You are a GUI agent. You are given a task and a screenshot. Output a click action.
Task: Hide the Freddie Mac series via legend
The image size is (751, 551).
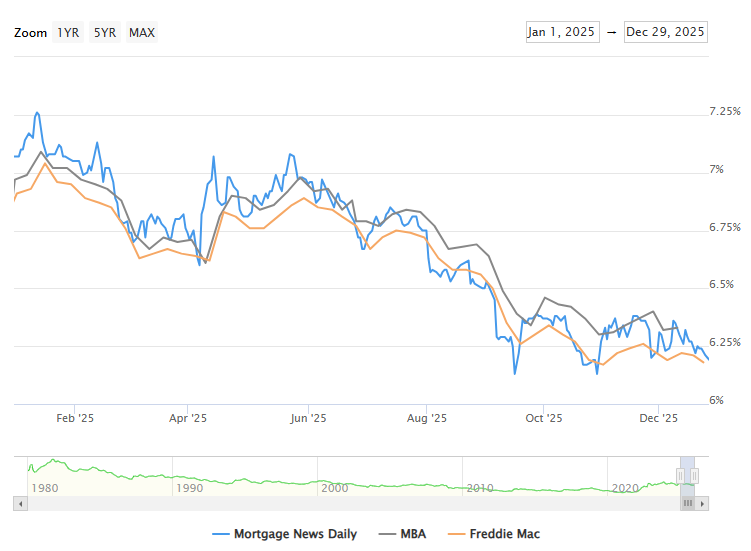tap(507, 534)
